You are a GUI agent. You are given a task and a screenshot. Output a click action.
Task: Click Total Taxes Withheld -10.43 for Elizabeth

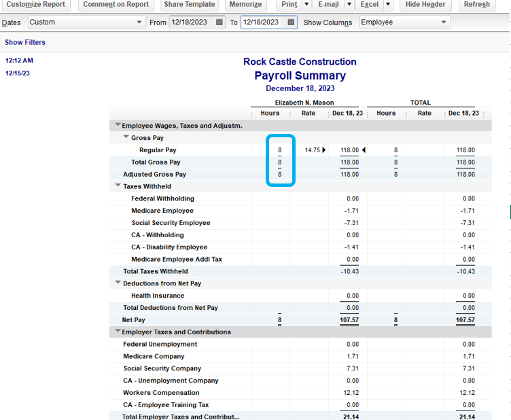tap(350, 271)
